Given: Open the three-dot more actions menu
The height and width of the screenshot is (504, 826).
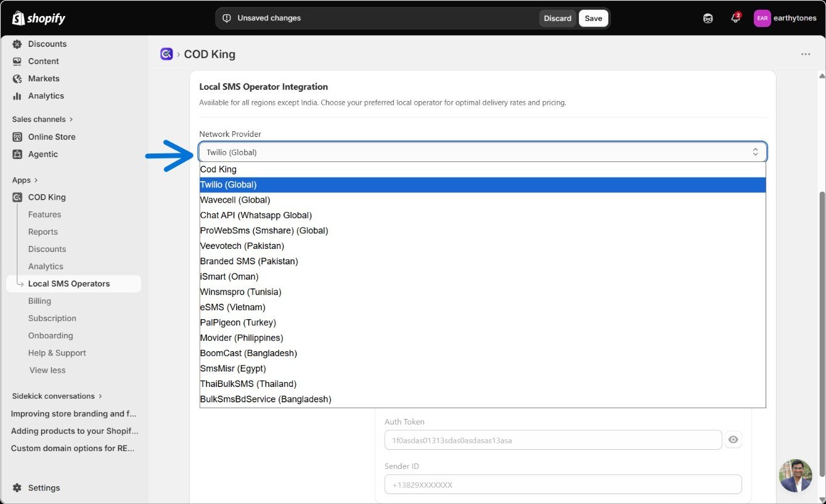Looking at the screenshot, I should pos(806,54).
